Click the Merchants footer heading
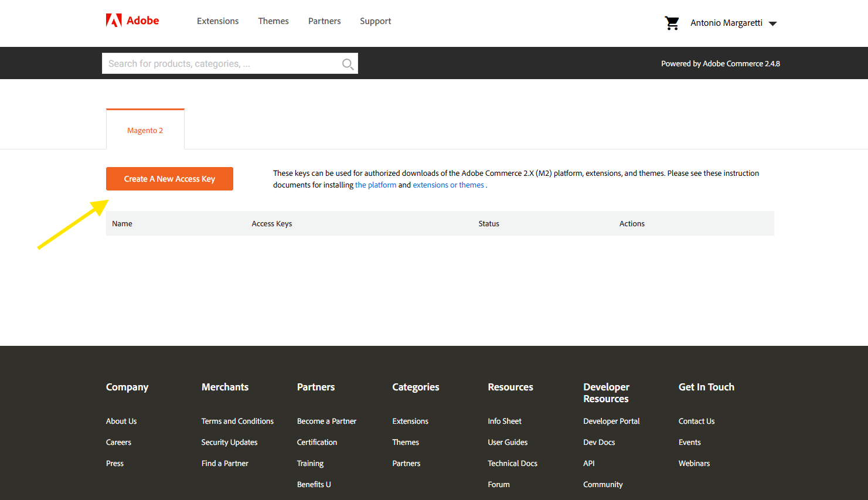 pos(225,387)
